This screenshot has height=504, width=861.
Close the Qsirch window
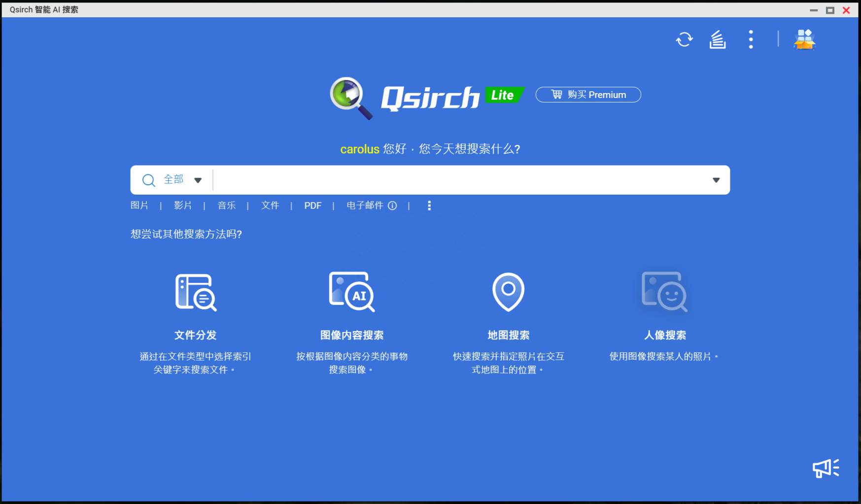point(846,10)
